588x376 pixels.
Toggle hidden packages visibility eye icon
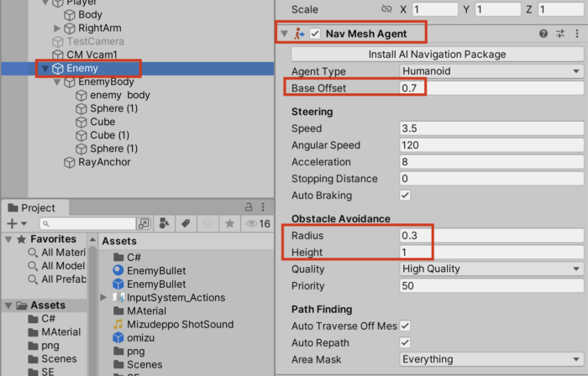pyautogui.click(x=250, y=224)
